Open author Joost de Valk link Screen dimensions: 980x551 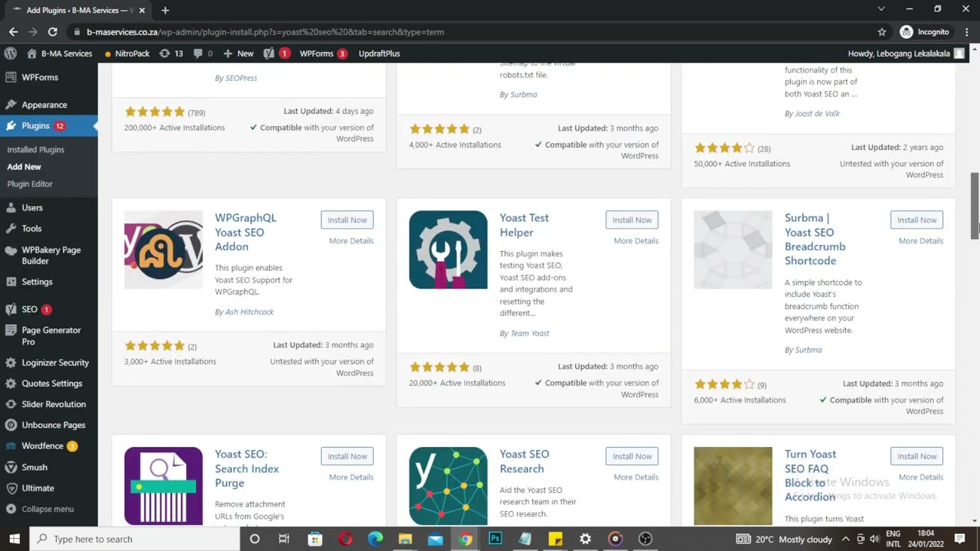tap(817, 113)
